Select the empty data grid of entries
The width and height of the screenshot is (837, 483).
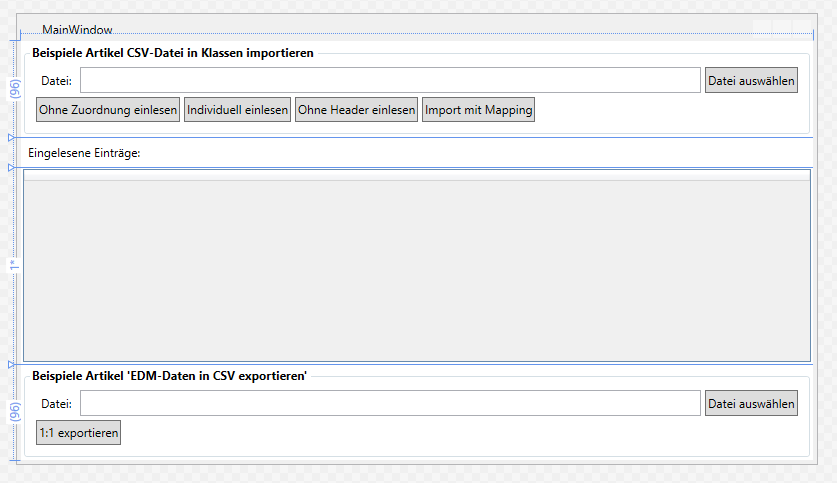[x=416, y=265]
